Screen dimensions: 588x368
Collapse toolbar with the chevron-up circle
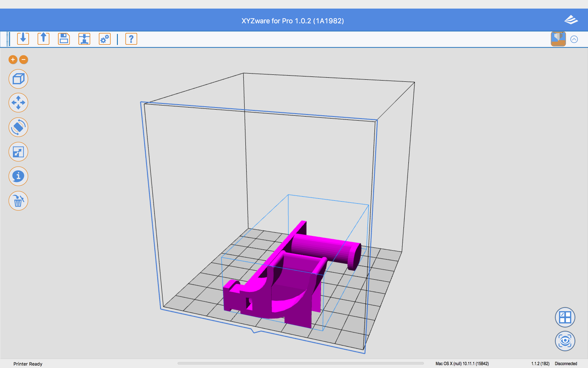click(574, 39)
